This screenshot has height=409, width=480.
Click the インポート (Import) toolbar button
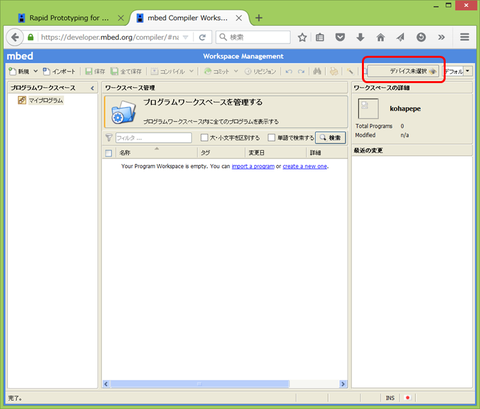[x=59, y=71]
